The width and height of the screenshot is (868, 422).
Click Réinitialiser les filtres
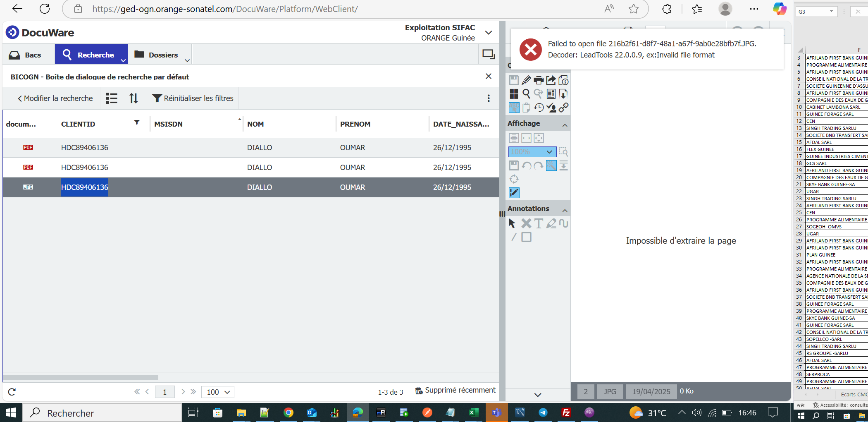coord(193,98)
